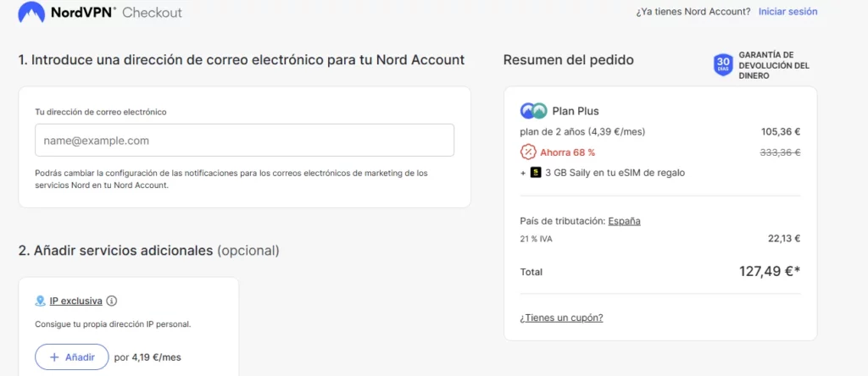Image resolution: width=868 pixels, height=376 pixels.
Task: Click the IP exclusiva map-pin icon
Action: [x=40, y=301]
